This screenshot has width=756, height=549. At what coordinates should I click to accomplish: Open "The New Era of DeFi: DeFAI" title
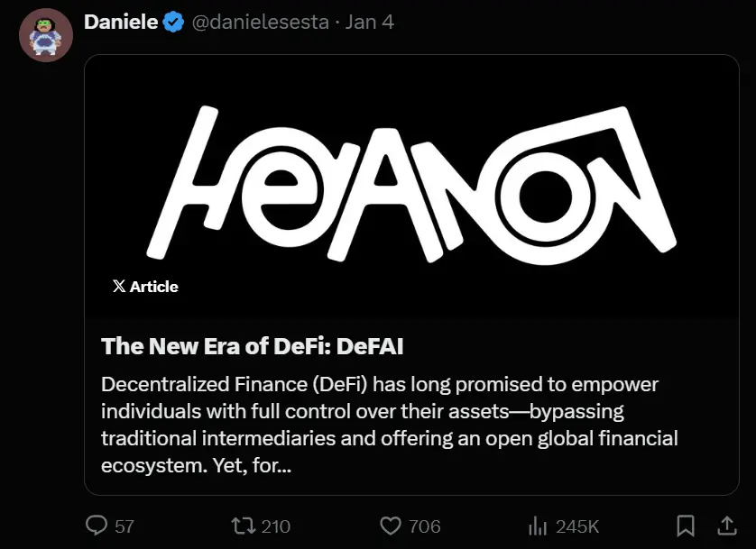[x=252, y=346]
